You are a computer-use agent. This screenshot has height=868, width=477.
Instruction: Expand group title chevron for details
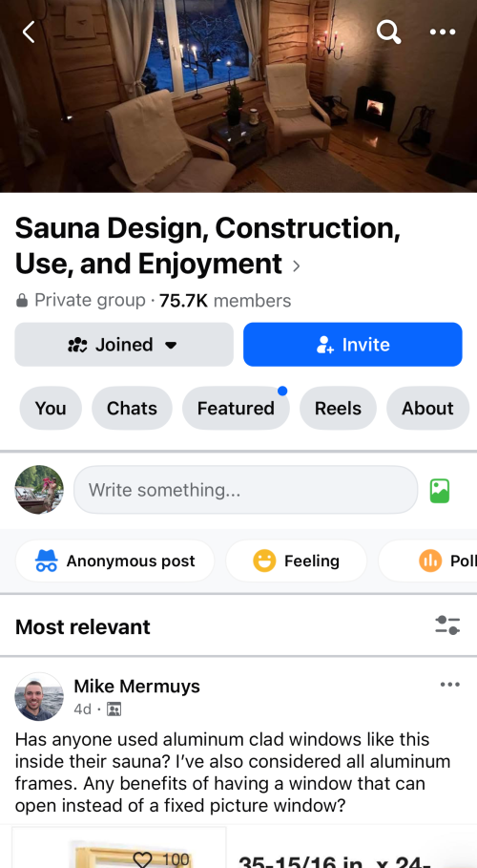(x=296, y=266)
